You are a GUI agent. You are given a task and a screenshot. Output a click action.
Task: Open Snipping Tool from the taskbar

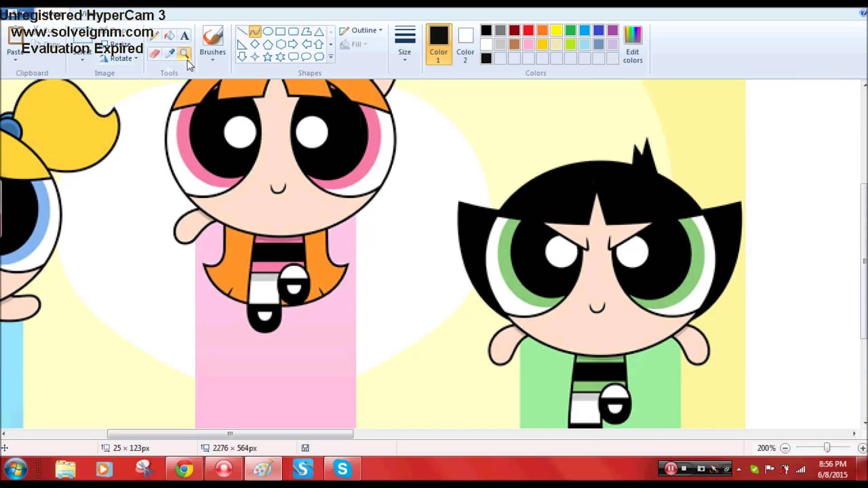tap(144, 469)
